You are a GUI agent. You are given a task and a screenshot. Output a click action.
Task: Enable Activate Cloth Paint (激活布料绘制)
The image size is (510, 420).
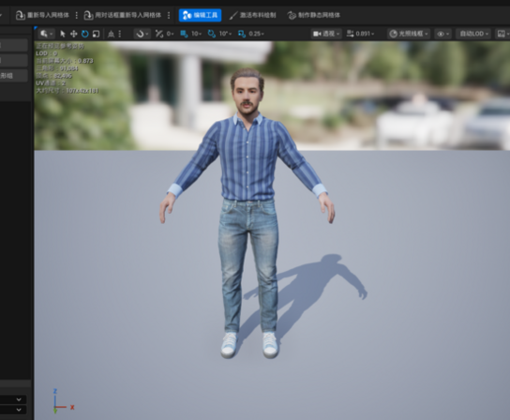click(x=252, y=15)
